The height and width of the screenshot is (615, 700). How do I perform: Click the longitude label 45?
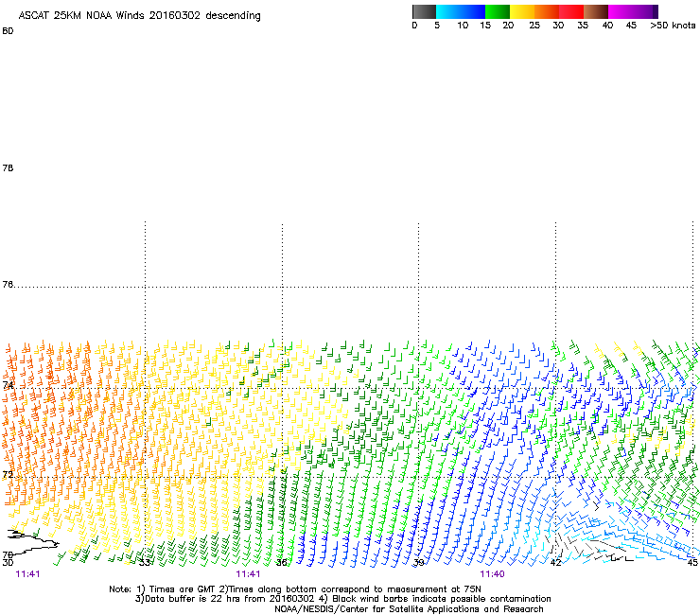point(692,563)
